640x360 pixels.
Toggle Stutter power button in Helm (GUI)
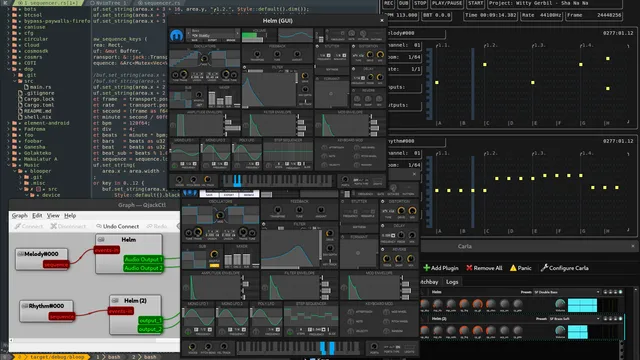click(317, 47)
